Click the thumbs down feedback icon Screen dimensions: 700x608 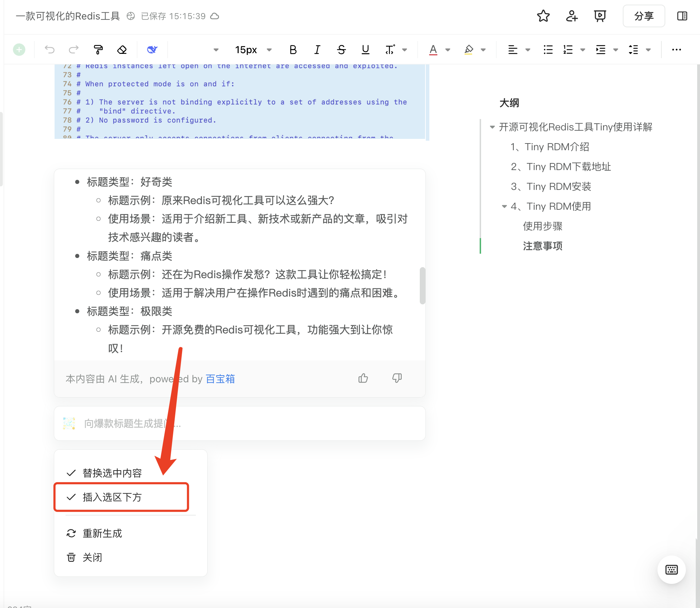397,378
